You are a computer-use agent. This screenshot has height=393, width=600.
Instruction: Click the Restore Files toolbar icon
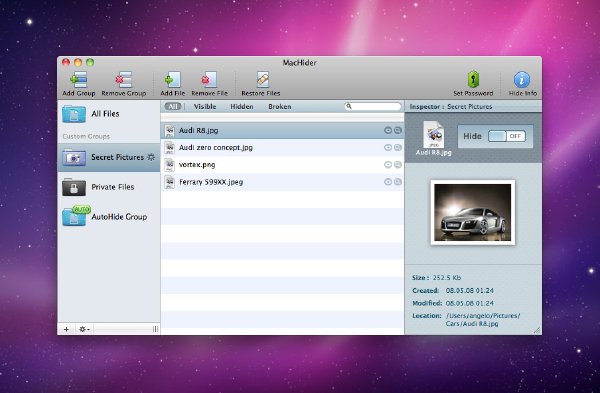262,80
